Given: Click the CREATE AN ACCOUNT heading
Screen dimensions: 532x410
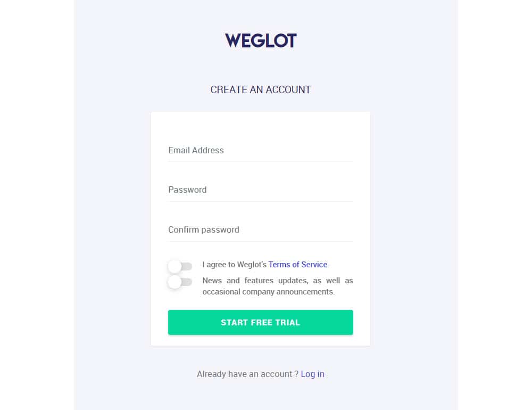Looking at the screenshot, I should [x=260, y=89].
